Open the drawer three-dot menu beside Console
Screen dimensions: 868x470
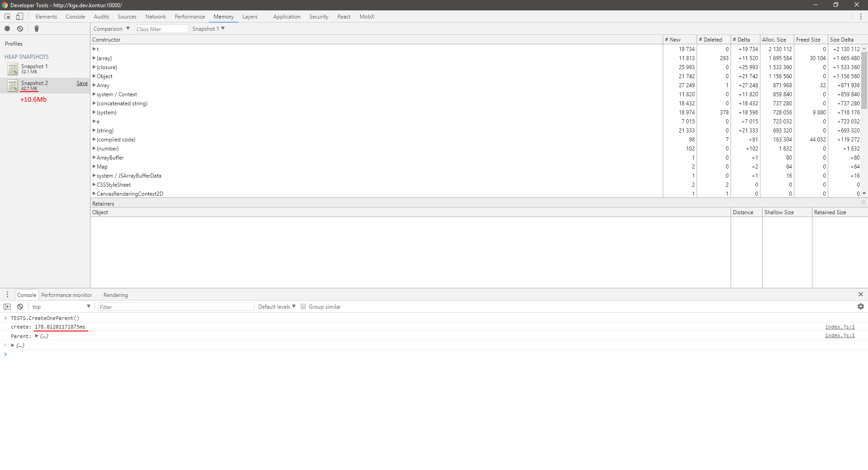[x=7, y=295]
